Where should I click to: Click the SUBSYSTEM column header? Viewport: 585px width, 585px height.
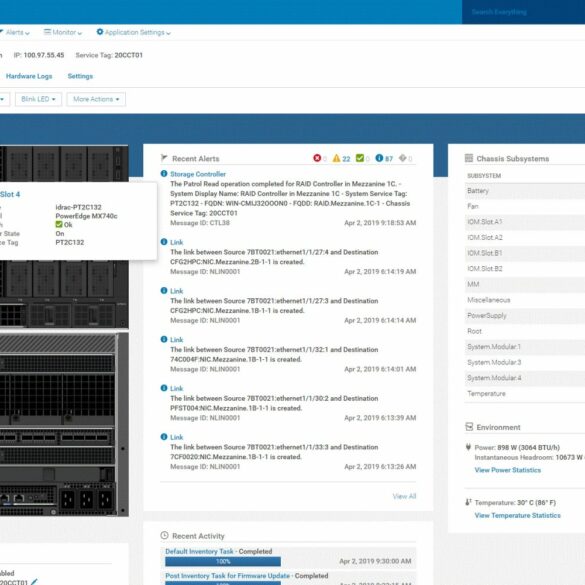click(484, 176)
